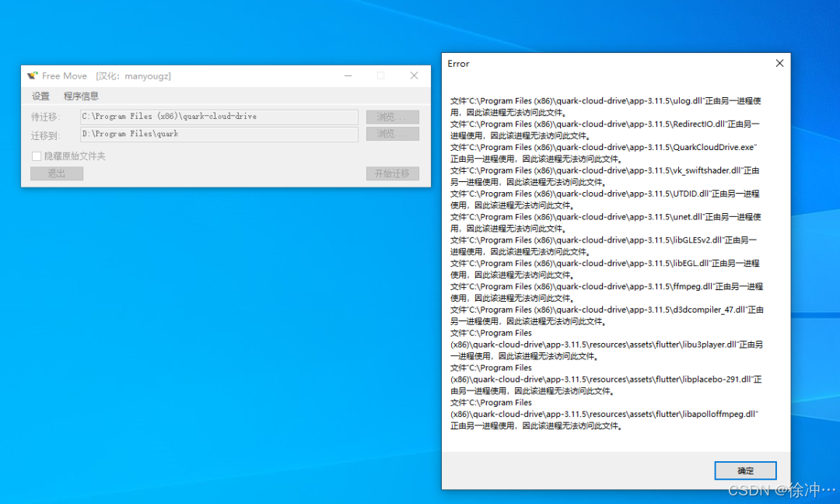840x504 pixels.
Task: Minimize the Free Move window
Action: click(x=348, y=75)
